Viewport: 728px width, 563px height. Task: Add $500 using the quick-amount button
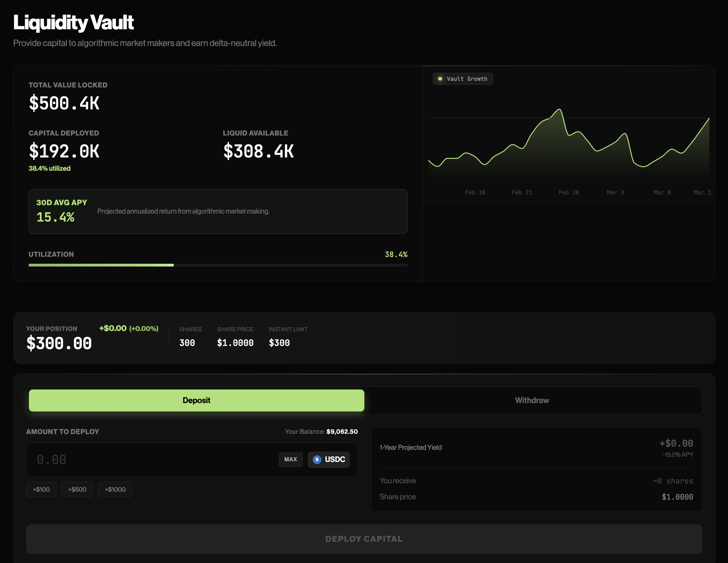(77, 489)
